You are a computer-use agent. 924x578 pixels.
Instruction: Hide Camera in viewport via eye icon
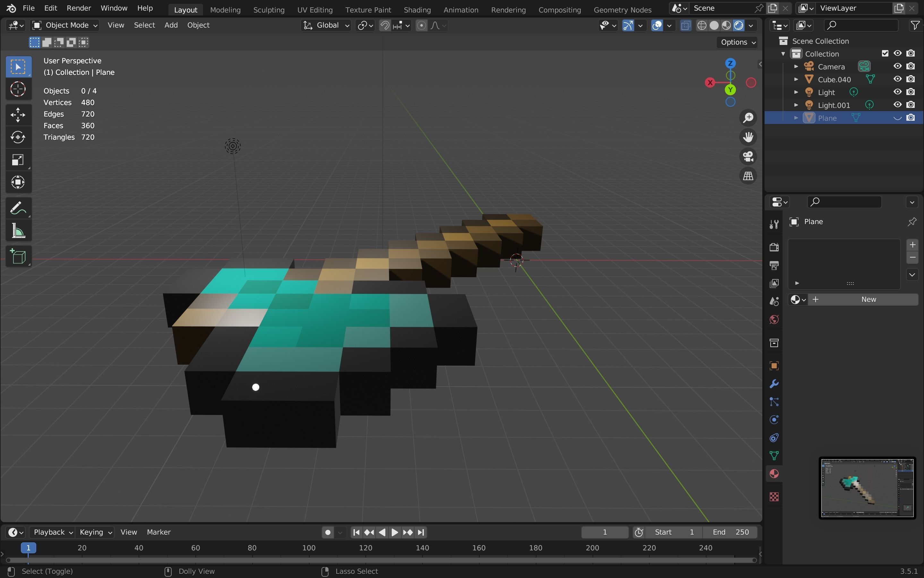tap(897, 66)
